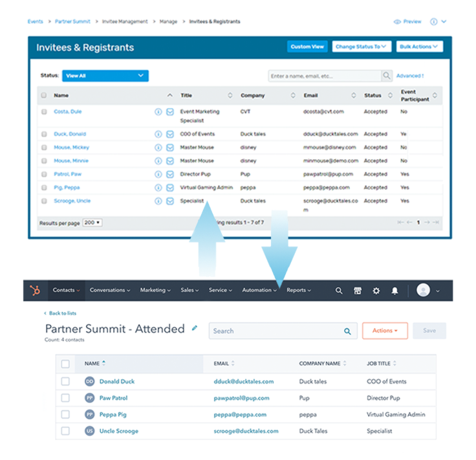
Task: Edit list name with pencil icon
Action: [x=195, y=328]
